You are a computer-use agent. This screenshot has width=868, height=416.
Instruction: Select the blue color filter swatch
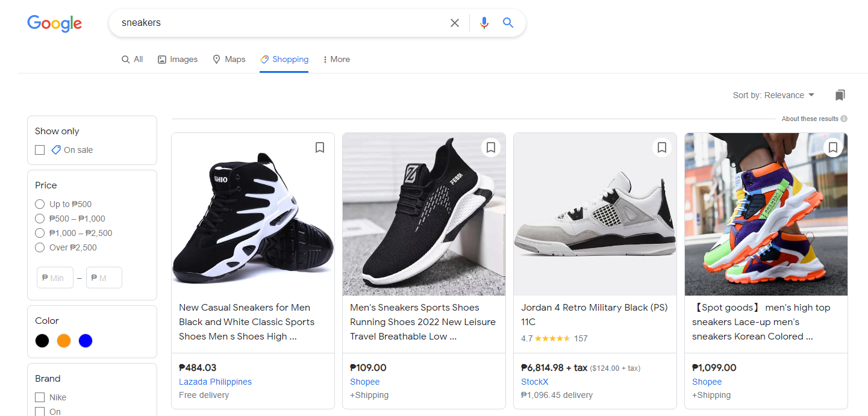point(86,340)
